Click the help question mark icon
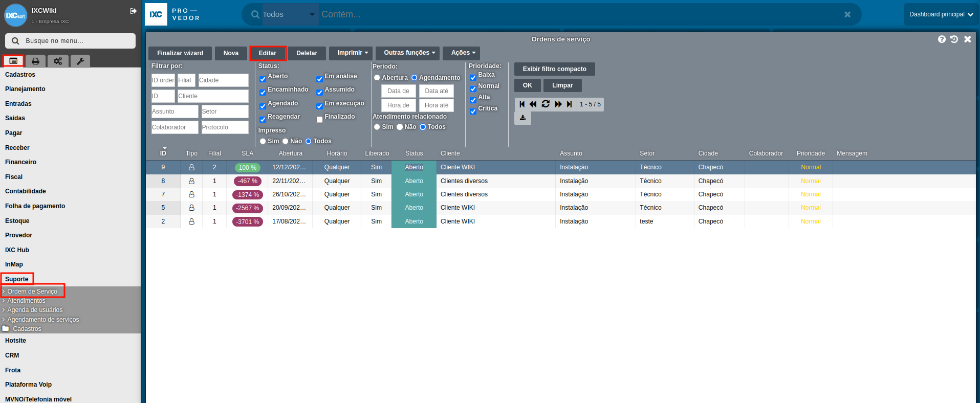The width and height of the screenshot is (980, 403). click(x=942, y=39)
